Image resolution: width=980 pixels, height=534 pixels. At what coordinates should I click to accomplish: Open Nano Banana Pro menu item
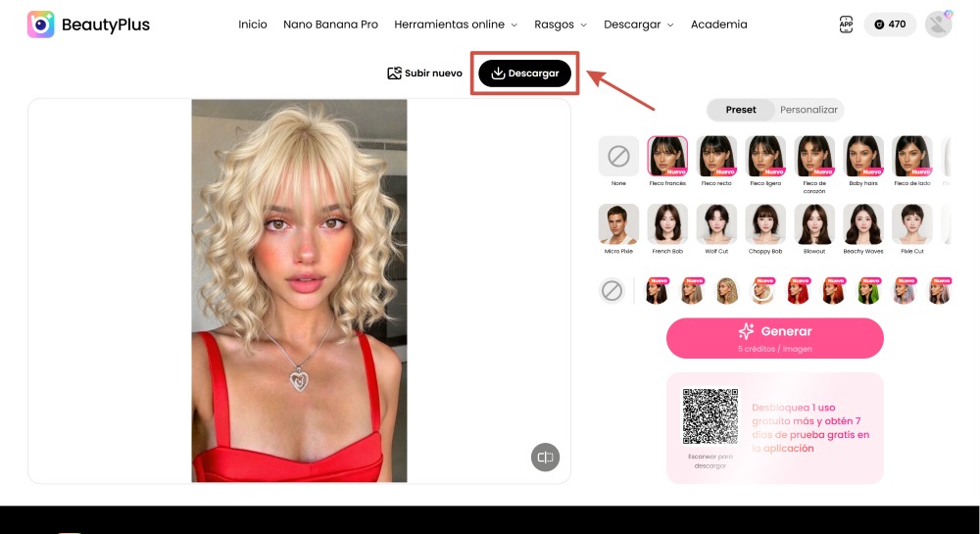[x=330, y=24]
